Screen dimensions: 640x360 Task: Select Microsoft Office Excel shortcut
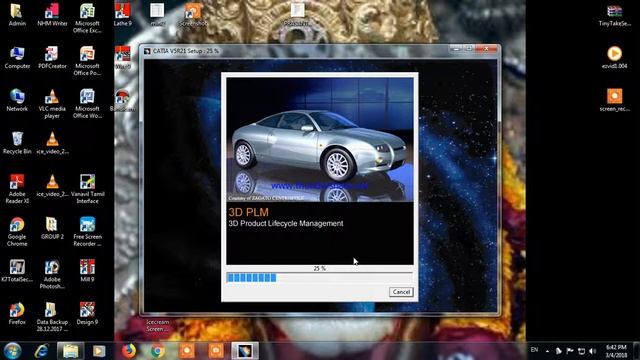click(x=87, y=18)
